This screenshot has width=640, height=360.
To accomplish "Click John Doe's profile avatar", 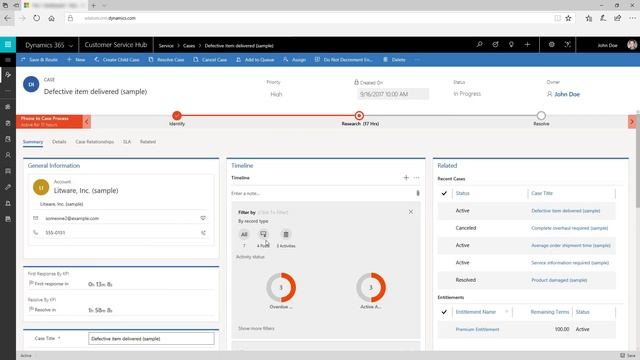I will (632, 44).
